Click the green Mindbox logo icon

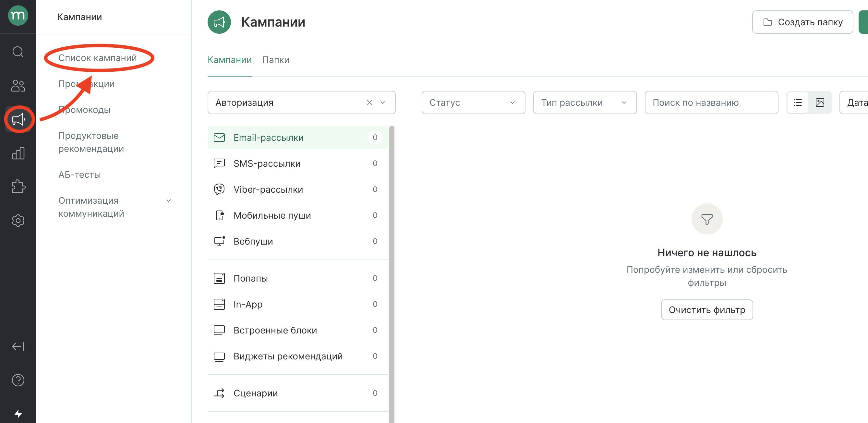(x=18, y=15)
